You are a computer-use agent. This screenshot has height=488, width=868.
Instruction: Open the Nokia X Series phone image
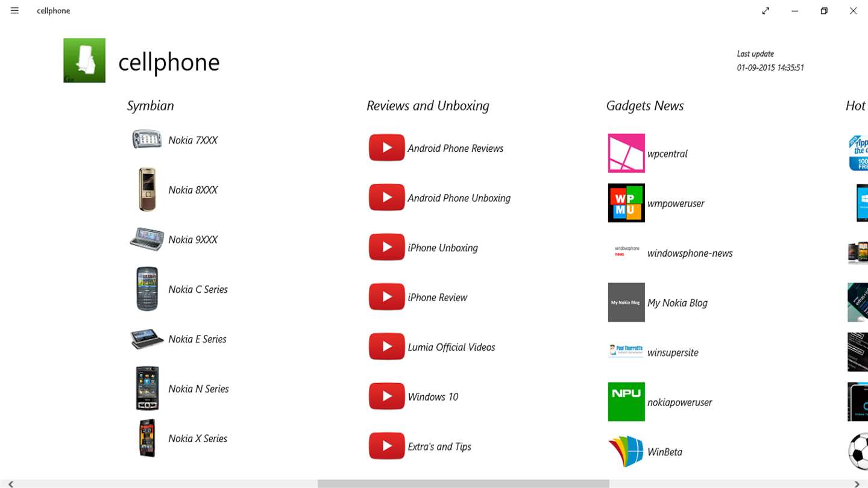147,438
